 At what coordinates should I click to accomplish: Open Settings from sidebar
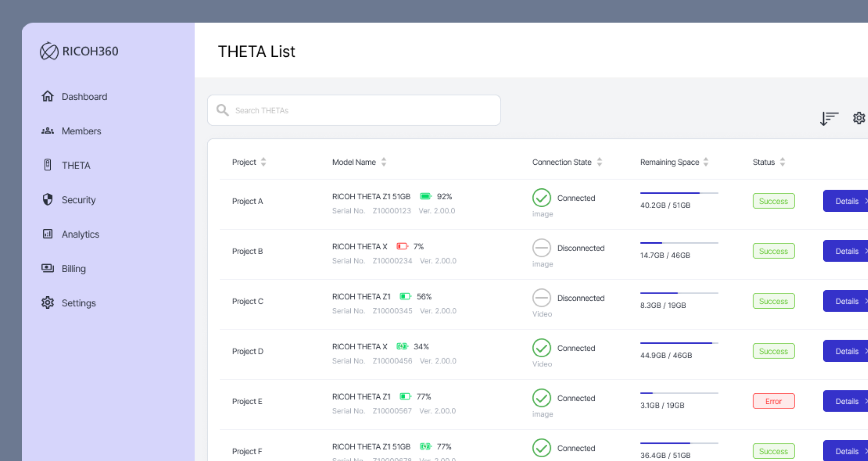(79, 303)
